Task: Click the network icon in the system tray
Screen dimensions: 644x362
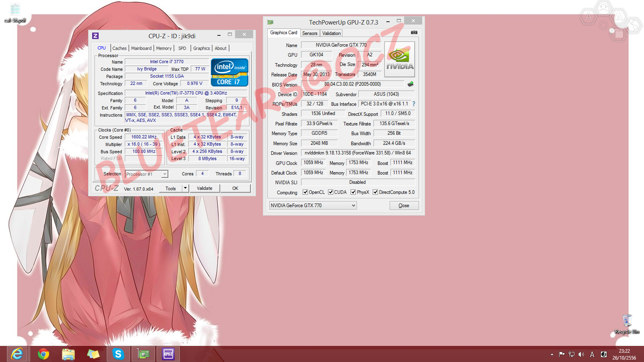Action: tap(571, 354)
